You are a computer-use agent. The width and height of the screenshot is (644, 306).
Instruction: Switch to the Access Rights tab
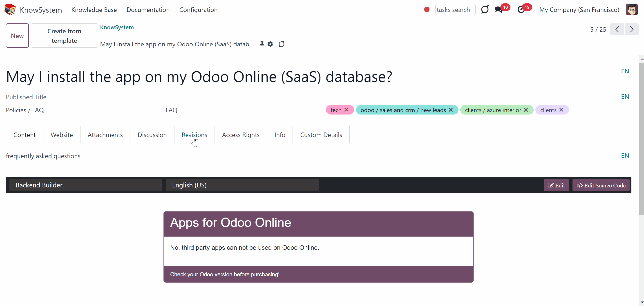(241, 135)
